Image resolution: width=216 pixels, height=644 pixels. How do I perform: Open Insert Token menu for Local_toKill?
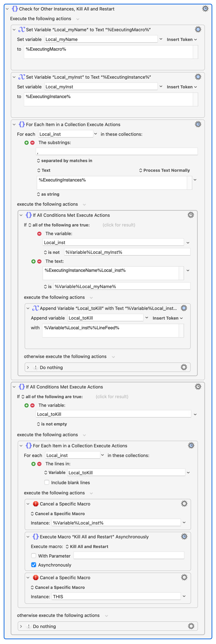[x=168, y=318]
